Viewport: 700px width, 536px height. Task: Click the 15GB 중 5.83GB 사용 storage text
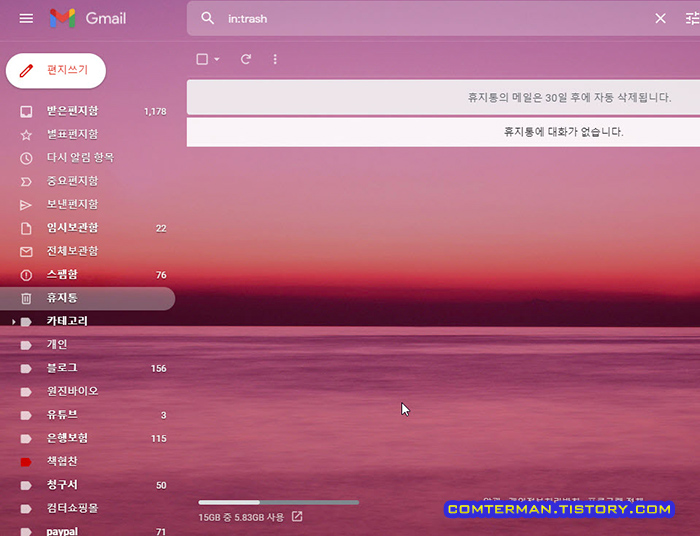pos(241,517)
